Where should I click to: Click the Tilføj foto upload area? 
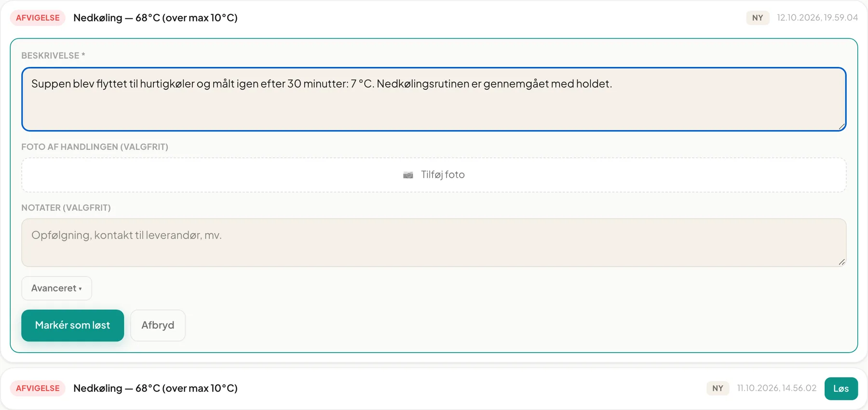tap(434, 175)
